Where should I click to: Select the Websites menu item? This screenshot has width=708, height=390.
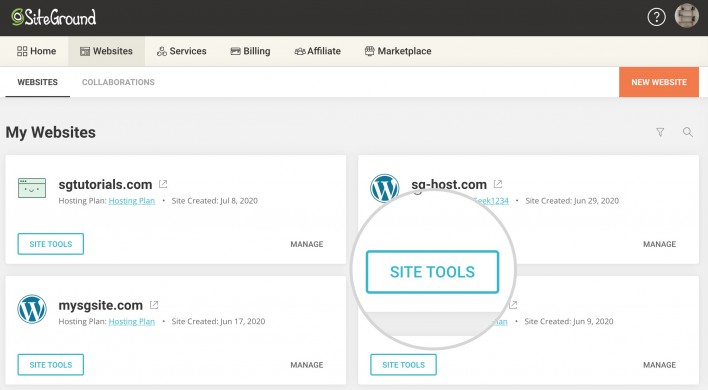107,51
